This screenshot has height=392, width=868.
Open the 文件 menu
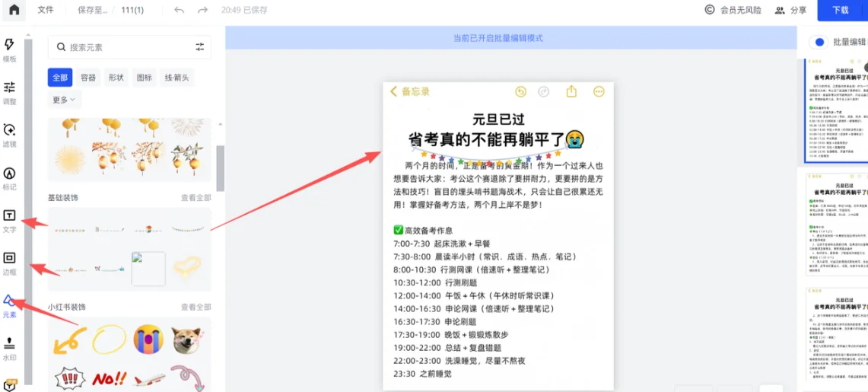click(46, 10)
